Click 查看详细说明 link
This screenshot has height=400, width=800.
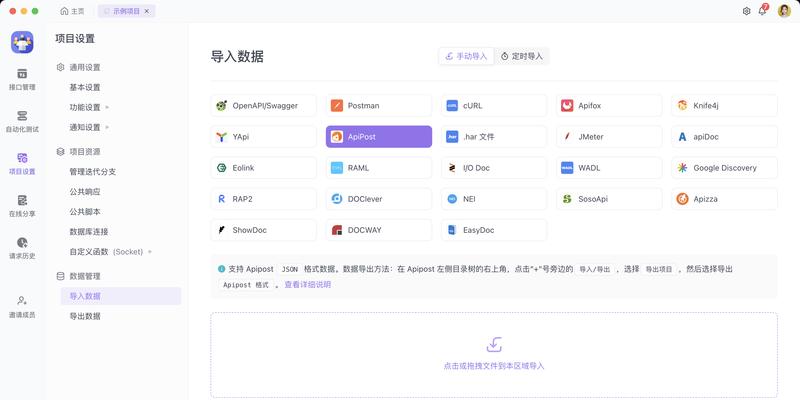click(x=308, y=285)
